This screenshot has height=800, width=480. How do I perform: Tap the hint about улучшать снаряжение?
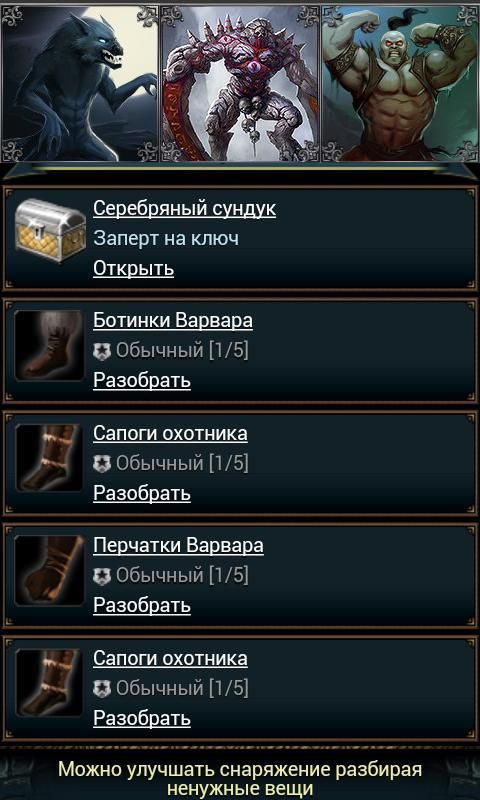[x=240, y=779]
